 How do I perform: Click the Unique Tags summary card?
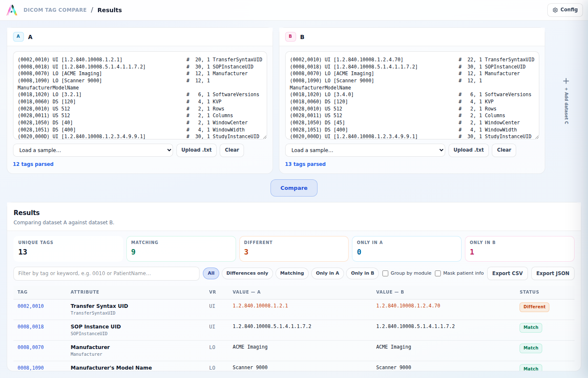point(68,249)
